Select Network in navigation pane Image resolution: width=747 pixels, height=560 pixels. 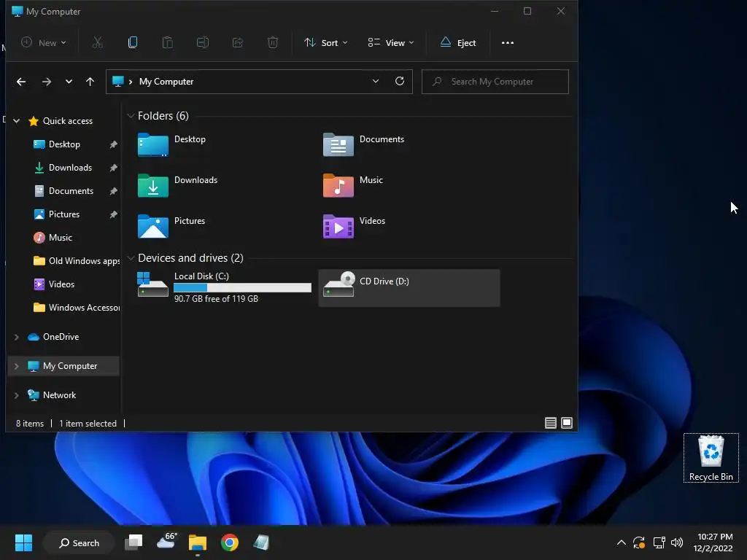pyautogui.click(x=59, y=395)
